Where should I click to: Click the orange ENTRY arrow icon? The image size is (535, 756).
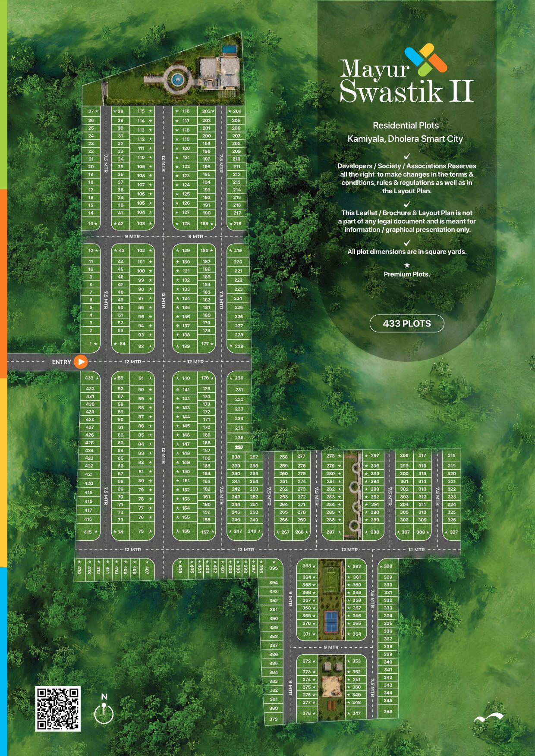click(81, 362)
